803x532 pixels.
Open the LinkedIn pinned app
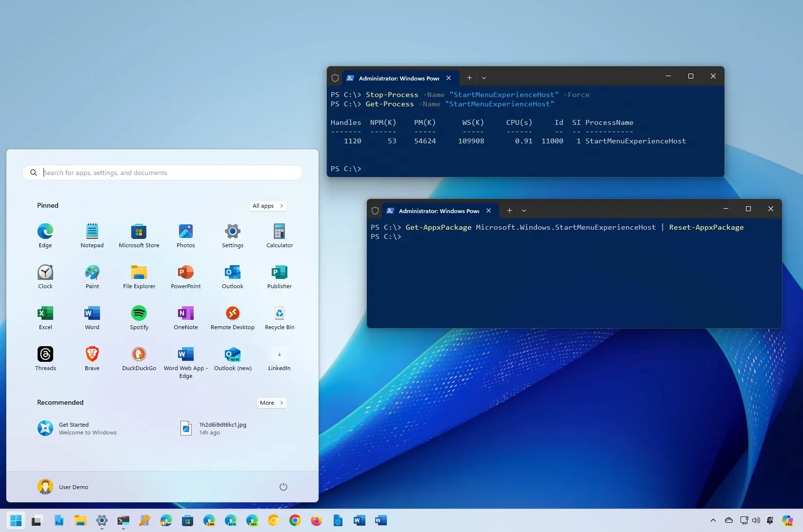(x=280, y=358)
